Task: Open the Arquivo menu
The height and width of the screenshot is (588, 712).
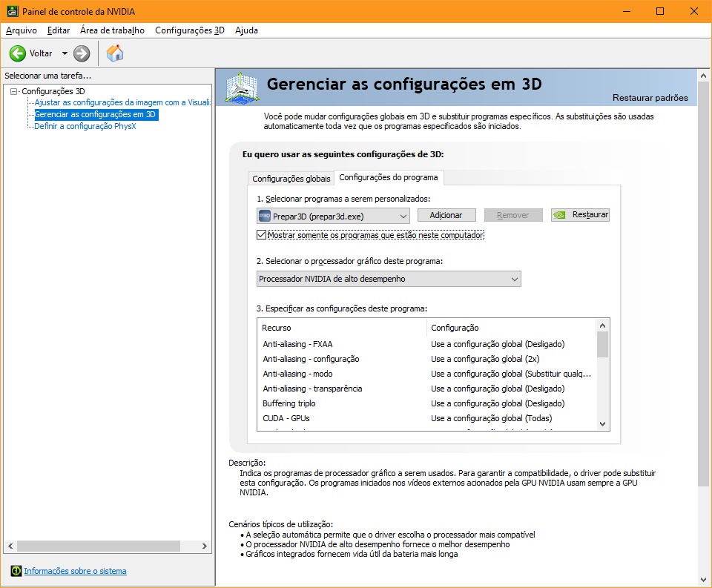Action: point(22,30)
